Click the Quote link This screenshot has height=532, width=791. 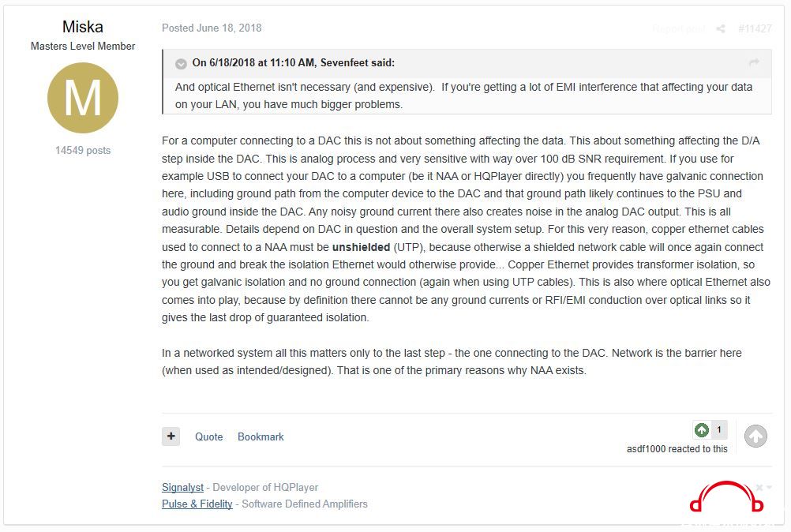(x=209, y=436)
